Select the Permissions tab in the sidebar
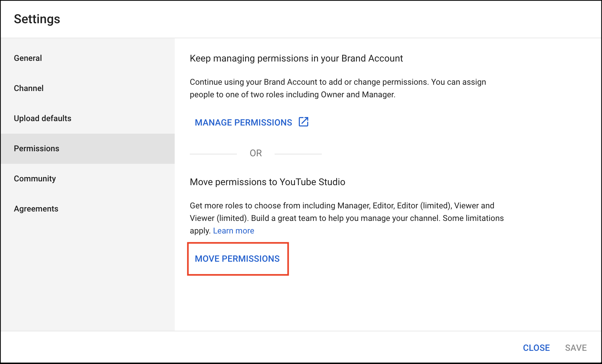The image size is (602, 364). (88, 149)
